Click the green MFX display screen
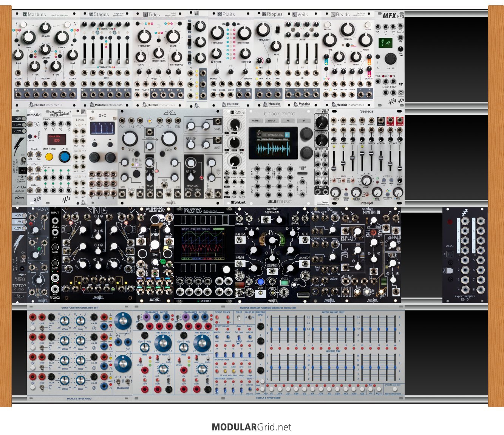 [x=385, y=42]
